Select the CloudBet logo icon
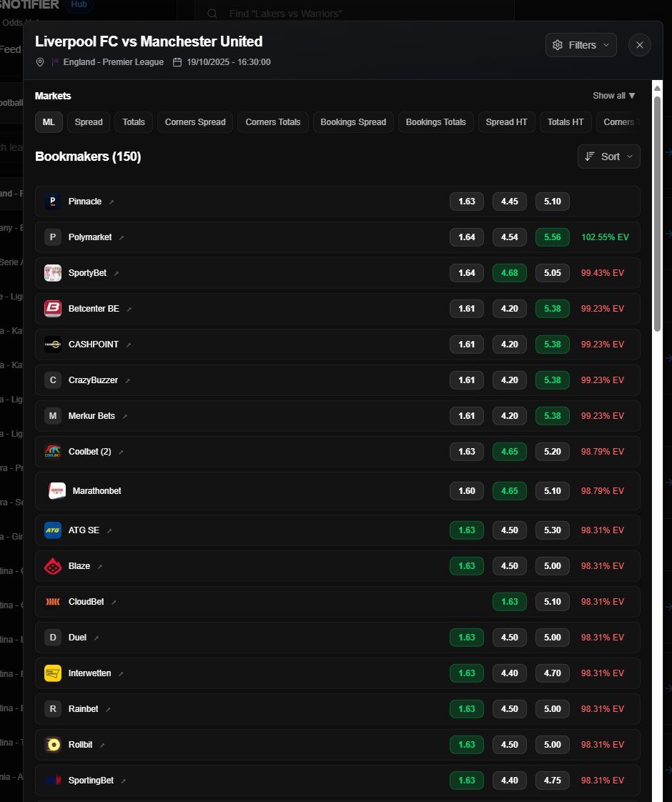The image size is (672, 802). coord(52,601)
